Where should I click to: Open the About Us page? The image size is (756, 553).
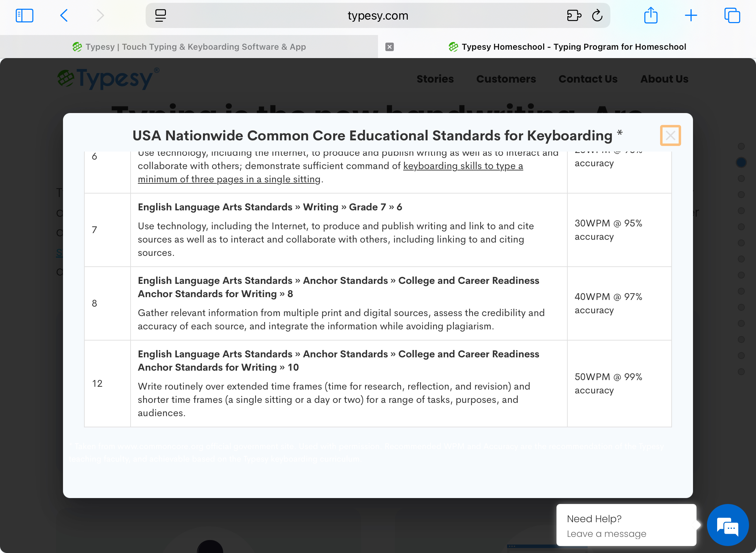pyautogui.click(x=664, y=79)
